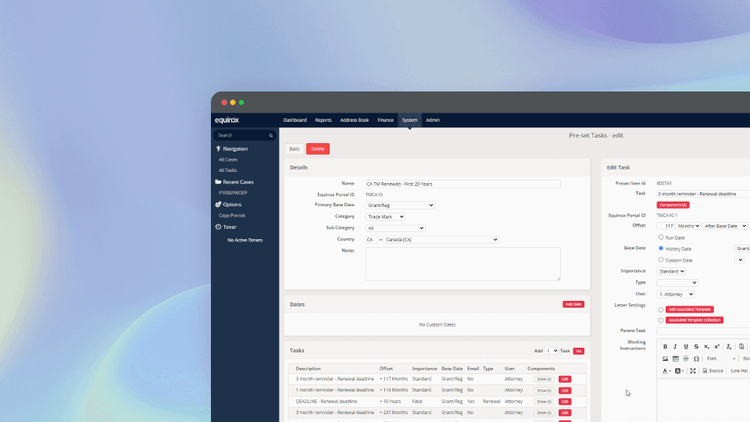This screenshot has height=422, width=750.
Task: Open the background color picker in editor
Action: (x=679, y=371)
